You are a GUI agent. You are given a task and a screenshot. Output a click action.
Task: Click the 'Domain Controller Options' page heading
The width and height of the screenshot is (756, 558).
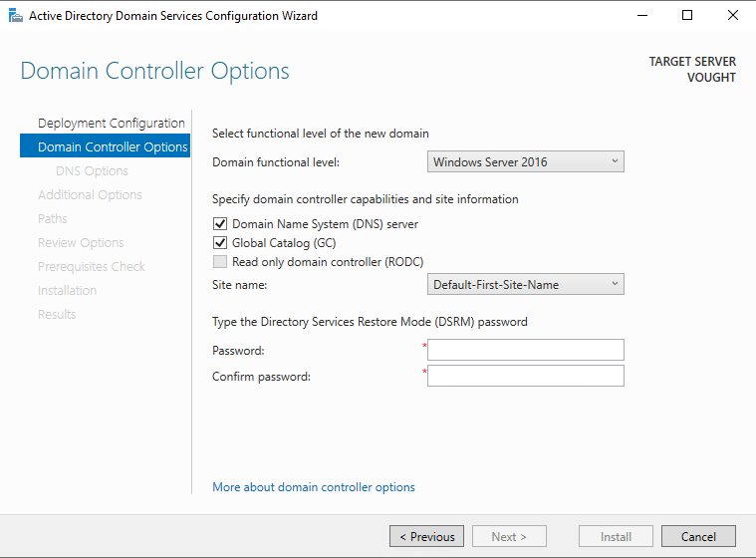tap(154, 71)
